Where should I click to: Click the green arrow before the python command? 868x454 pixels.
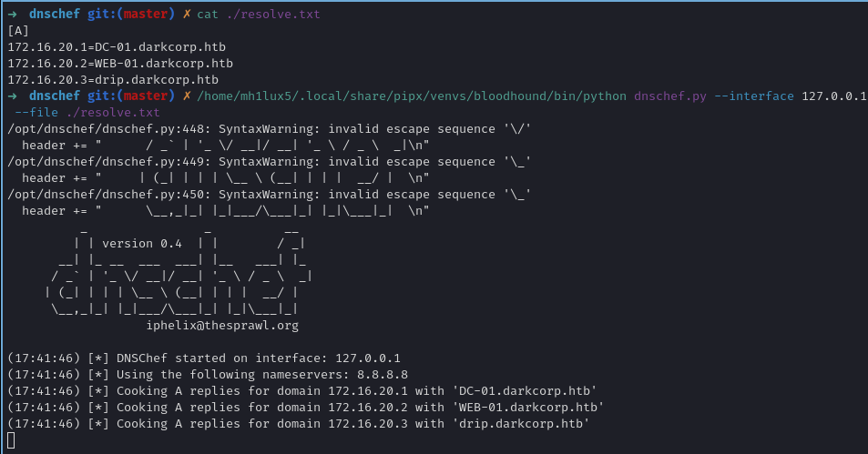tap(12, 96)
